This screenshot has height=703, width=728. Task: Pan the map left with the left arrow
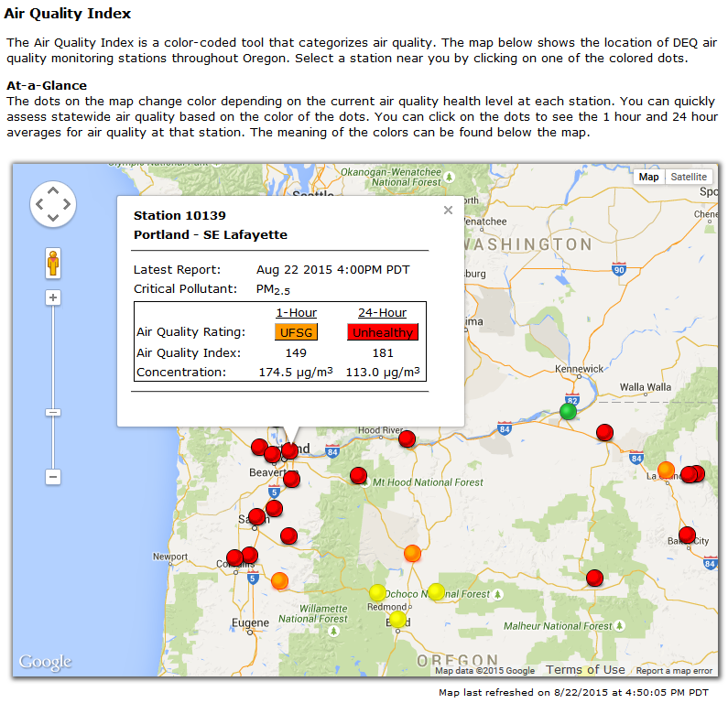pos(40,204)
